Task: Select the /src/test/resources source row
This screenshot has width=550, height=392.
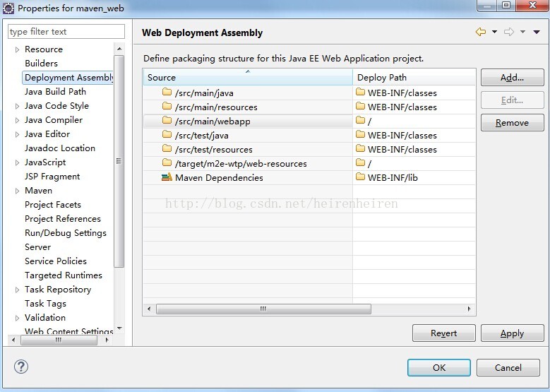Action: click(248, 149)
